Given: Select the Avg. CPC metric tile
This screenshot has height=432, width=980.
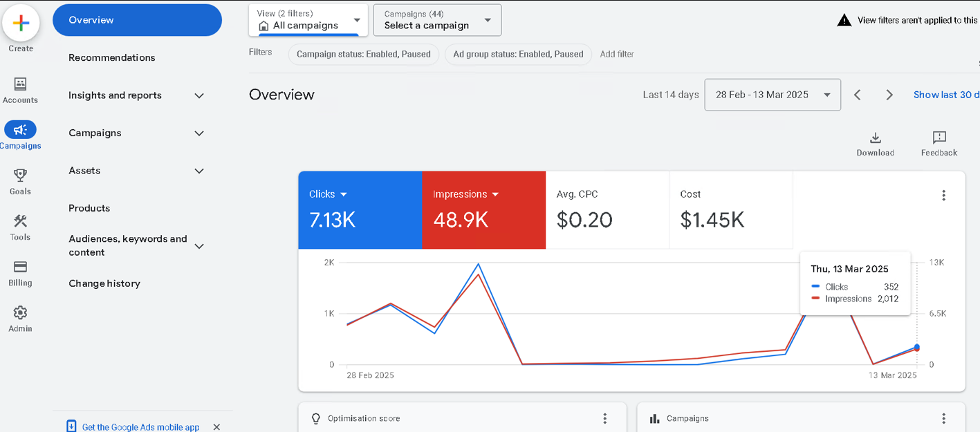Looking at the screenshot, I should 607,210.
